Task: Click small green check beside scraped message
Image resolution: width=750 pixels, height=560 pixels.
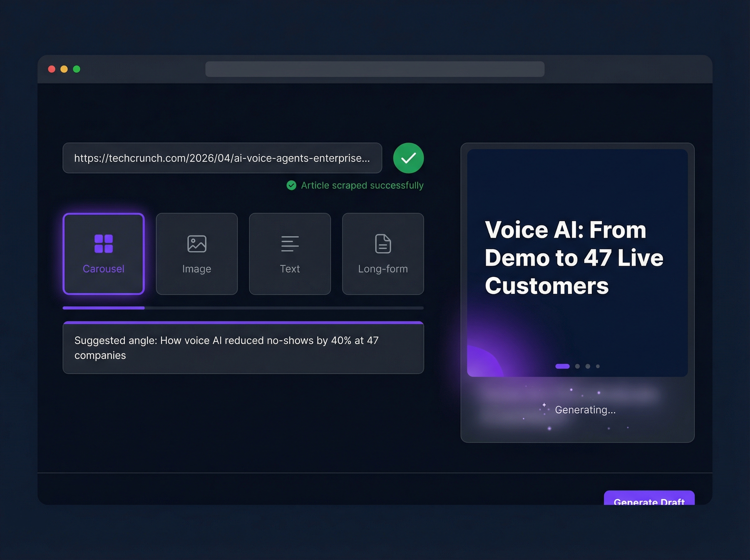Action: tap(292, 185)
